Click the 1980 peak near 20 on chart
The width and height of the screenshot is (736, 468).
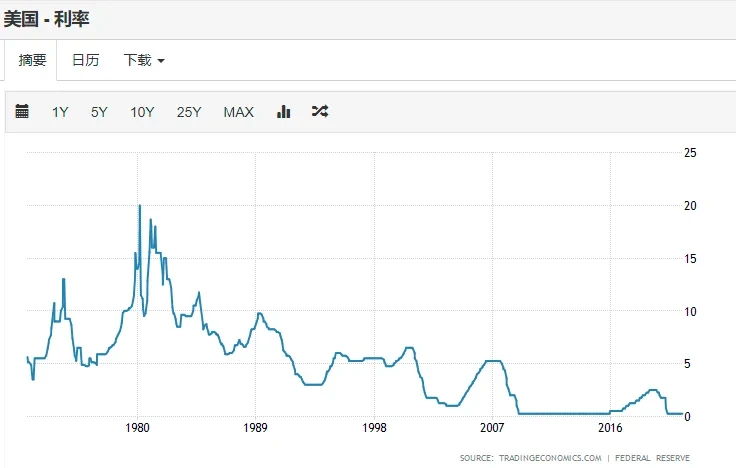pyautogui.click(x=139, y=206)
